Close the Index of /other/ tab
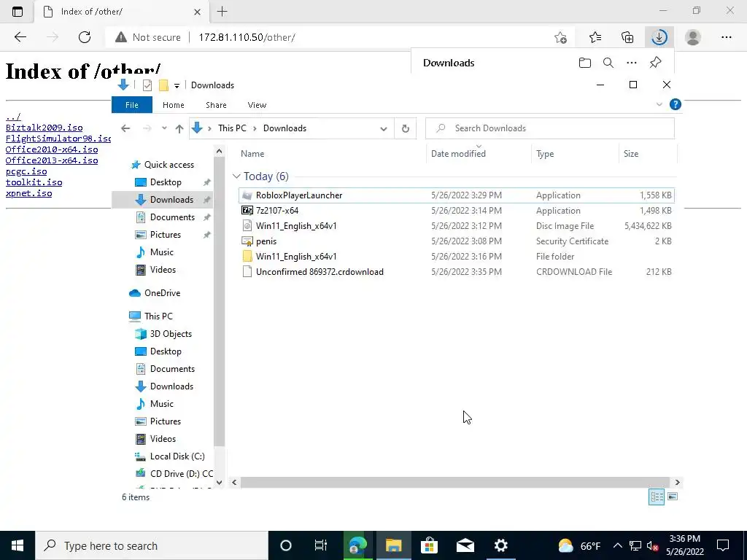The height and width of the screenshot is (560, 747). [x=197, y=12]
